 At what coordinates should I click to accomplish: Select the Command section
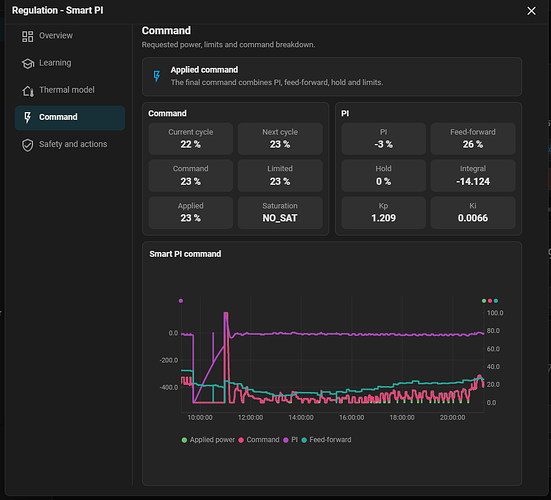click(x=70, y=118)
